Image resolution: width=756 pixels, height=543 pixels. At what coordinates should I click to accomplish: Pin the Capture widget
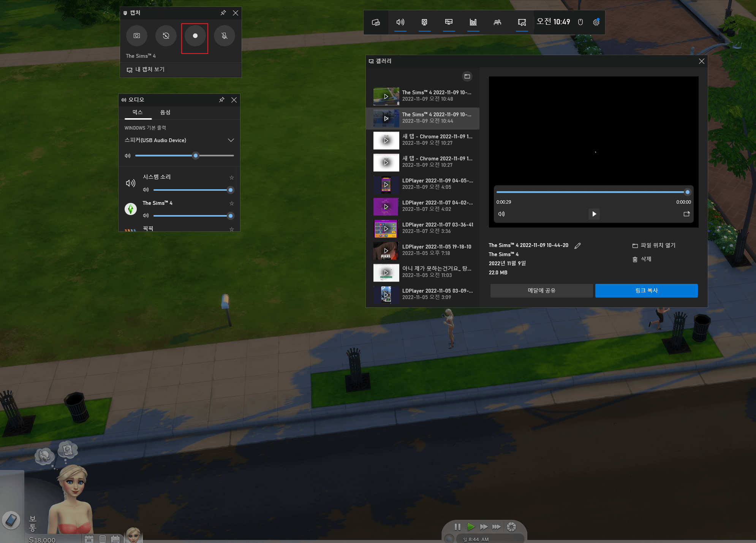(223, 13)
